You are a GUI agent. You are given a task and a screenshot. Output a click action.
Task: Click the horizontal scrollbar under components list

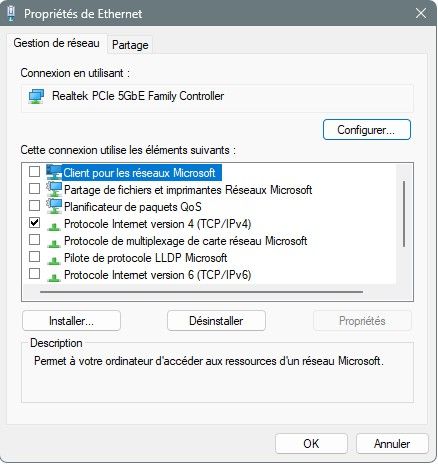201,292
